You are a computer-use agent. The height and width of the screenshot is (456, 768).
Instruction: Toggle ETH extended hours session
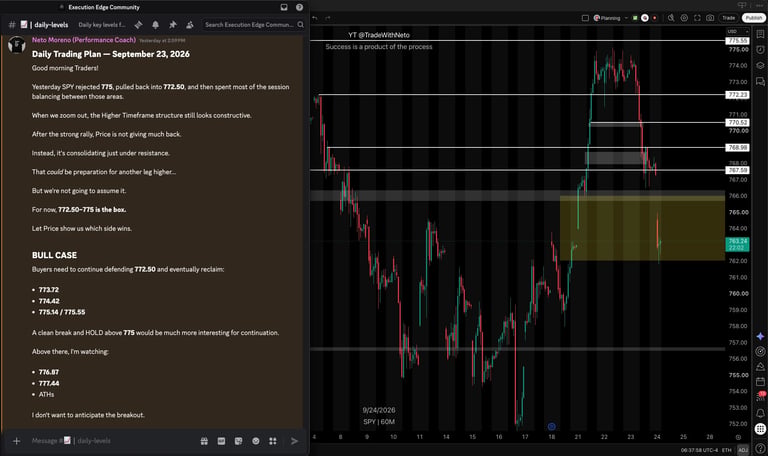(x=726, y=450)
